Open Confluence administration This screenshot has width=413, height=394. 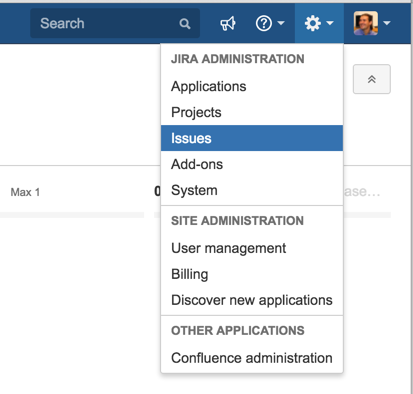click(252, 358)
